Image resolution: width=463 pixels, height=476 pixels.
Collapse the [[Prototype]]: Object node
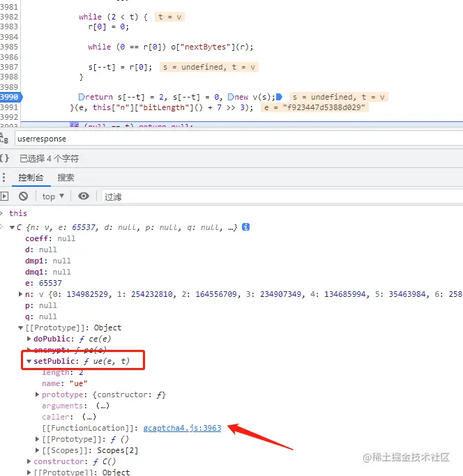[20, 328]
